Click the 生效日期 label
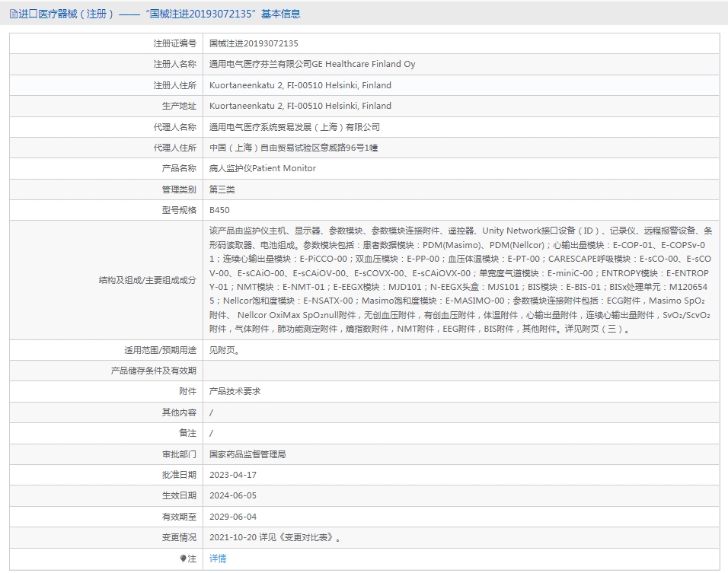Image resolution: width=728 pixels, height=573 pixels. pyautogui.click(x=179, y=495)
